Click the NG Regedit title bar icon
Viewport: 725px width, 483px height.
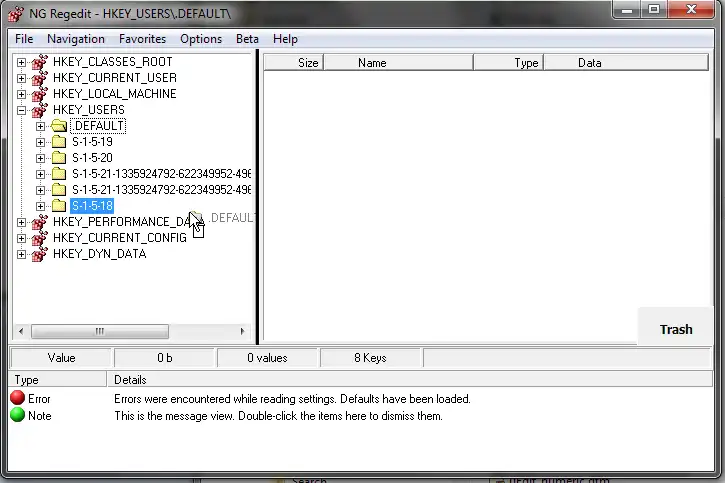pyautogui.click(x=16, y=14)
